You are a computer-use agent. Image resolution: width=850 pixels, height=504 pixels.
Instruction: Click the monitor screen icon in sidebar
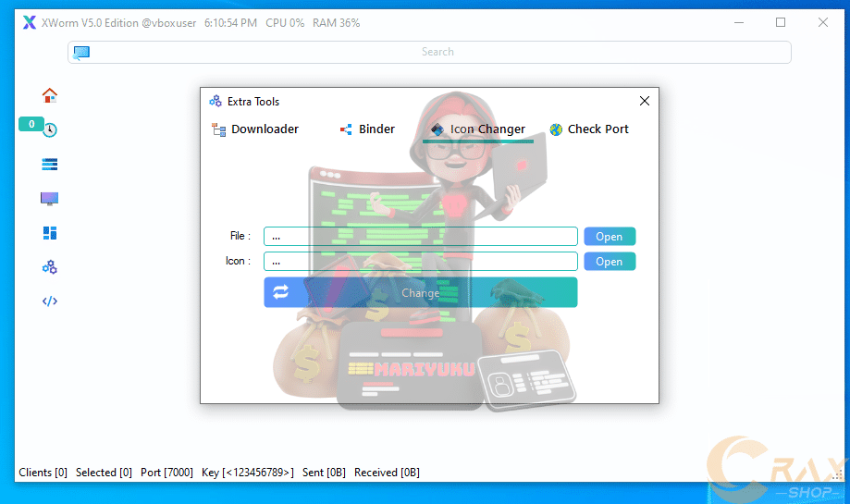[50, 199]
